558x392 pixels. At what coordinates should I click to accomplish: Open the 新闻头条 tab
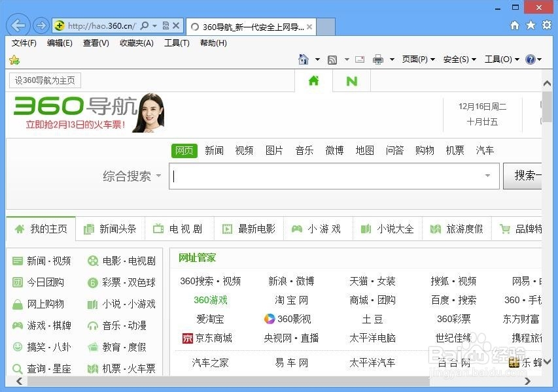tap(111, 229)
